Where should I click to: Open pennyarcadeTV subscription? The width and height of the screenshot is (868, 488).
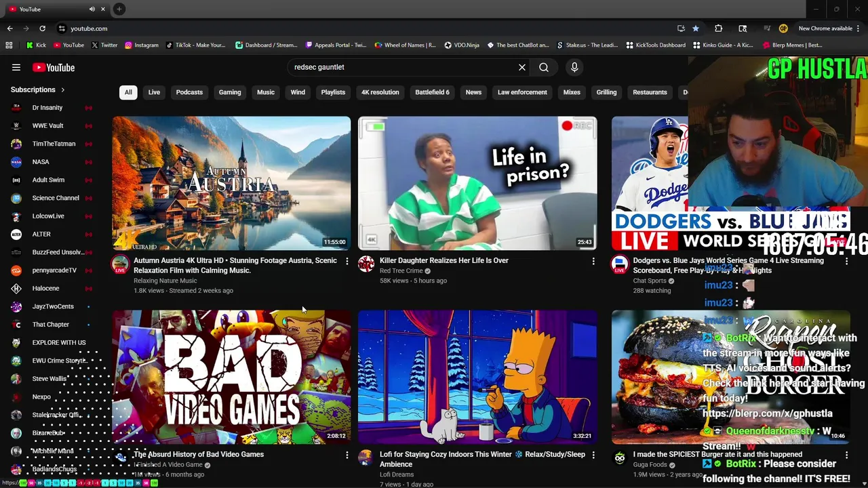[x=51, y=270]
